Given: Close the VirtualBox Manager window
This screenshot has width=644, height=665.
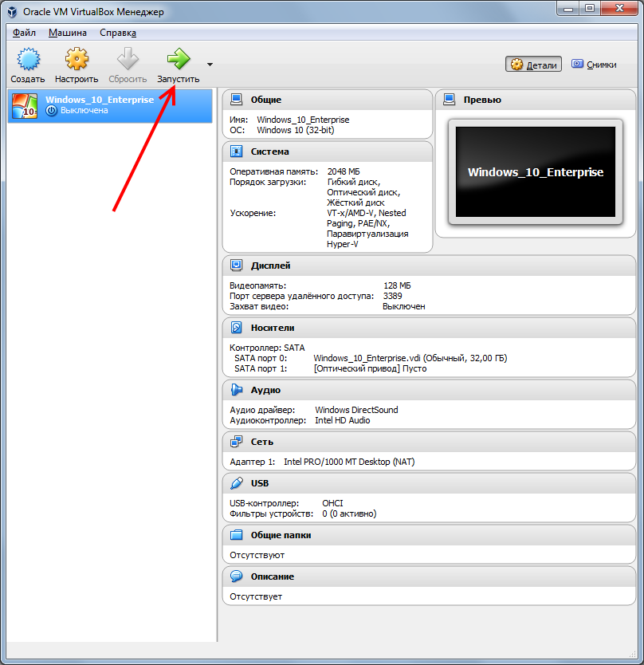Looking at the screenshot, I should click(x=619, y=9).
